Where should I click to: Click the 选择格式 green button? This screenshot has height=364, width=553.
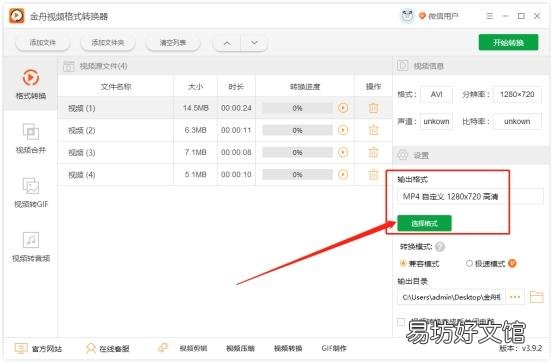pyautogui.click(x=424, y=223)
